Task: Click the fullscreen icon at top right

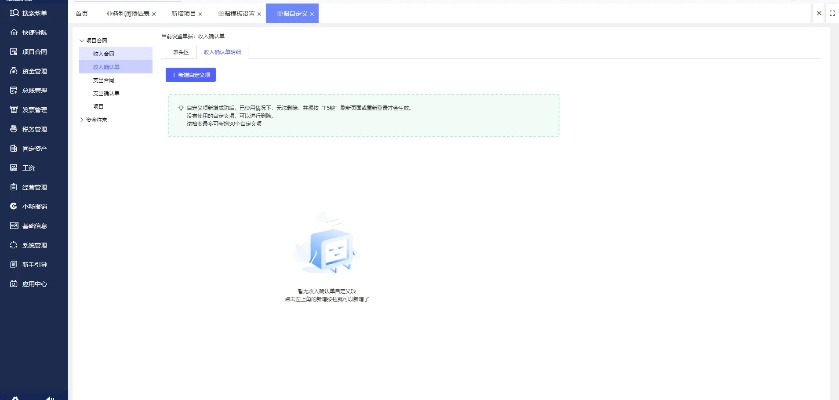Action: point(831,13)
